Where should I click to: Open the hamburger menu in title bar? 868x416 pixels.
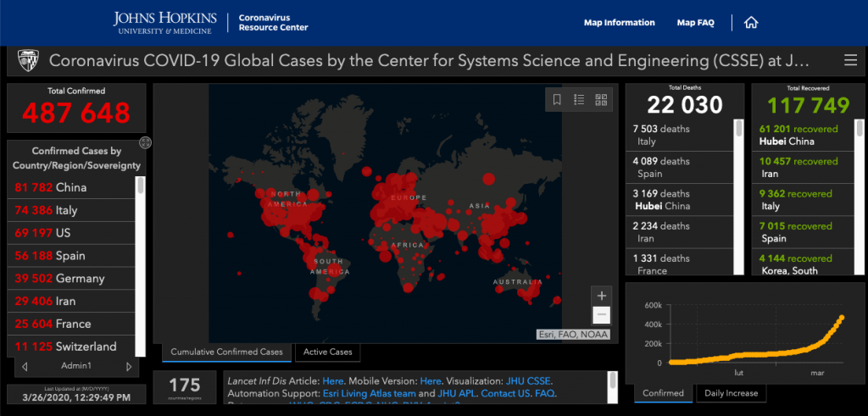(x=850, y=60)
